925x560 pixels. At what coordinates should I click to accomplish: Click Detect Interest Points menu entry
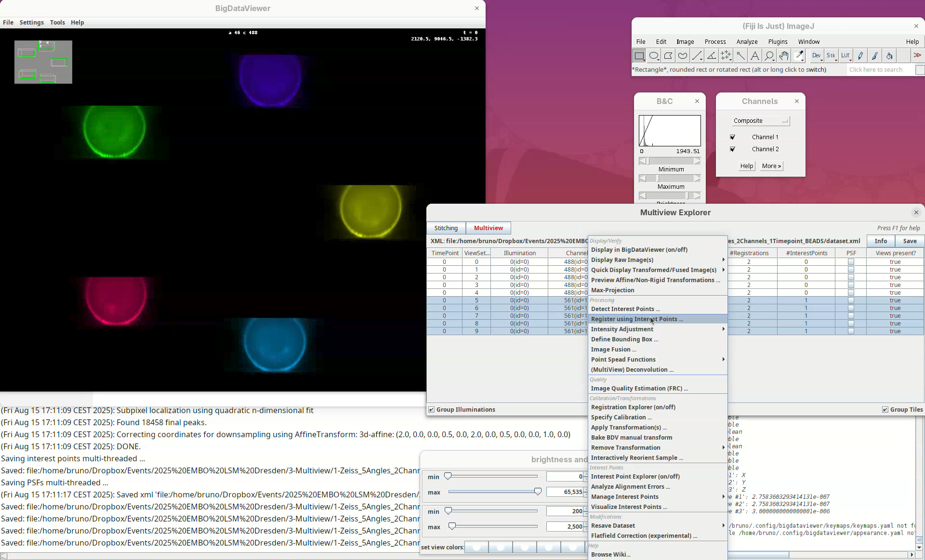[x=625, y=309]
